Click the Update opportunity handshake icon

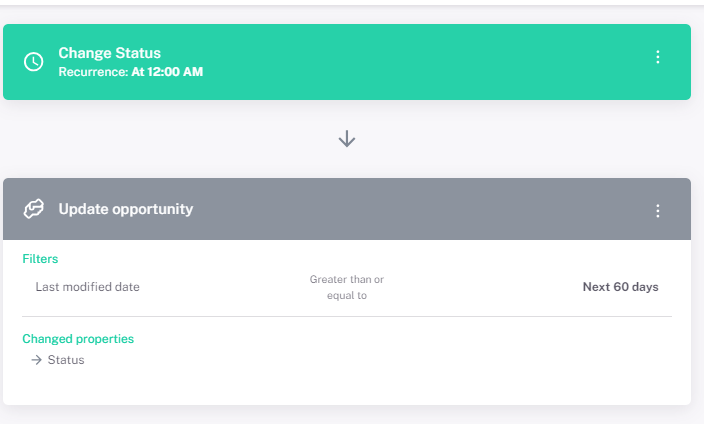click(x=34, y=209)
